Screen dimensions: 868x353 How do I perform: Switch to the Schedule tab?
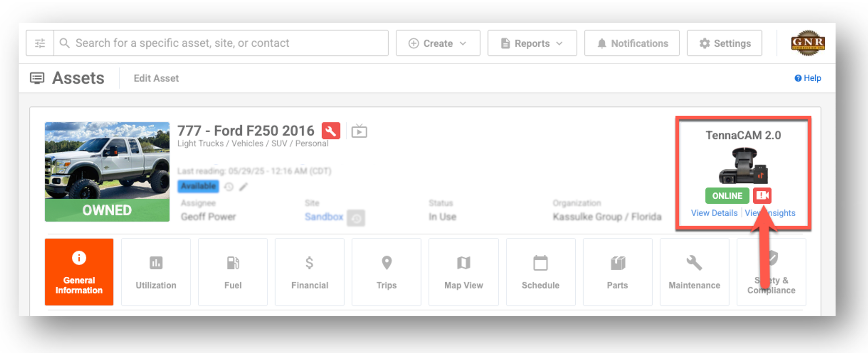click(x=540, y=272)
